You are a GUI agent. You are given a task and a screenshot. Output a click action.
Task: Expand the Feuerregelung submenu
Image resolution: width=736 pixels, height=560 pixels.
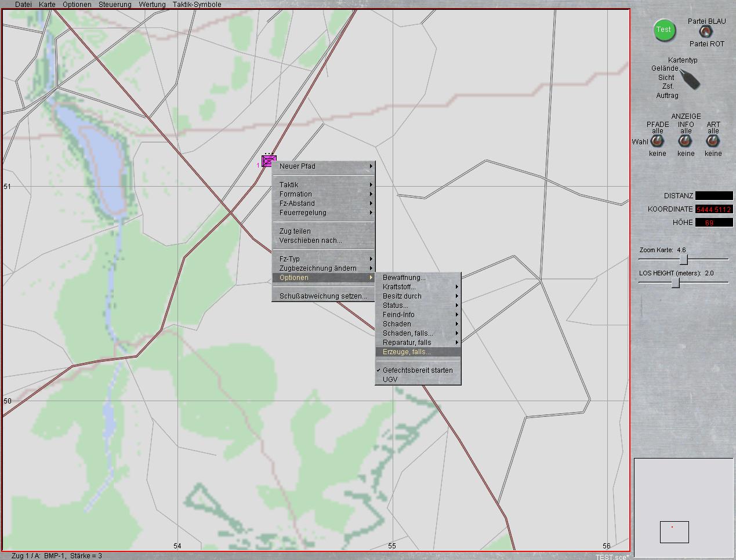click(x=324, y=213)
